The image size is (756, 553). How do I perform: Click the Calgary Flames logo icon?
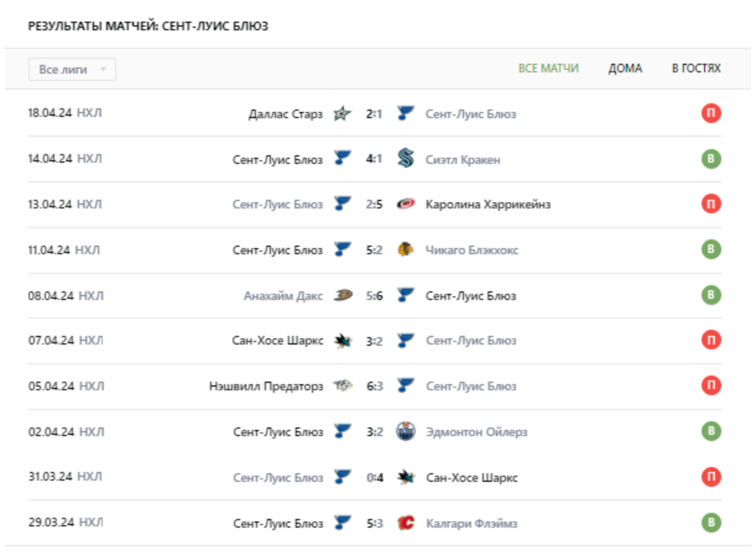(x=406, y=523)
